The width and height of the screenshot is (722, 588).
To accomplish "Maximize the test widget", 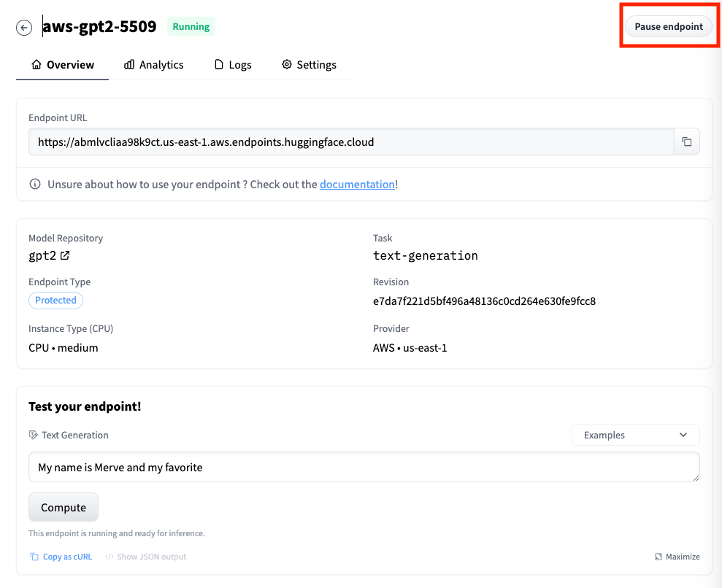I will [677, 557].
